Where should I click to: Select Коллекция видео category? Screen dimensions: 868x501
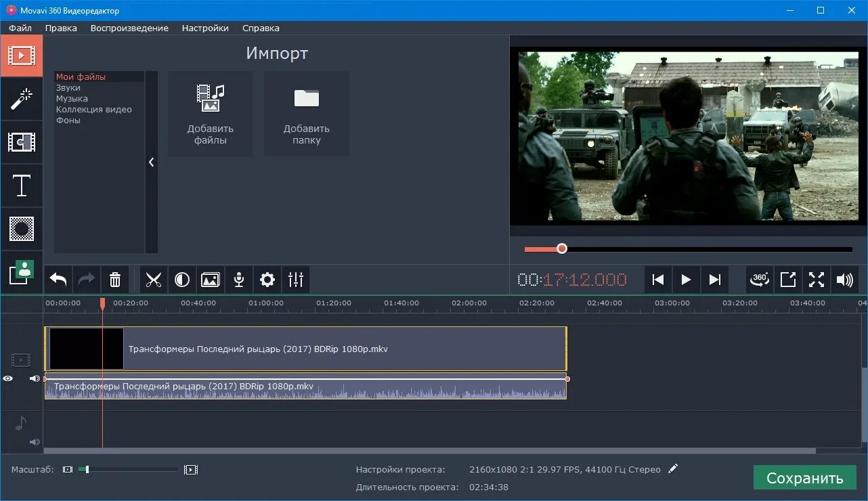click(100, 110)
